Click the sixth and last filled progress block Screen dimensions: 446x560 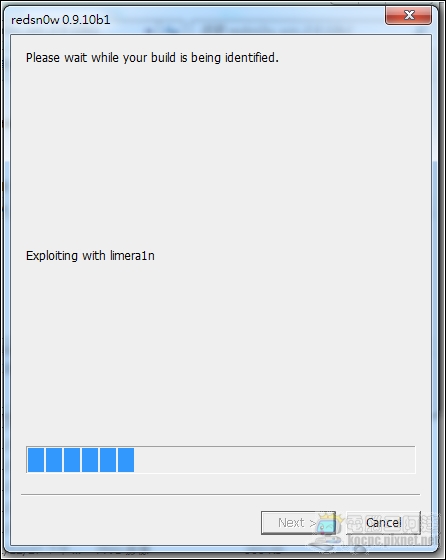(126, 460)
